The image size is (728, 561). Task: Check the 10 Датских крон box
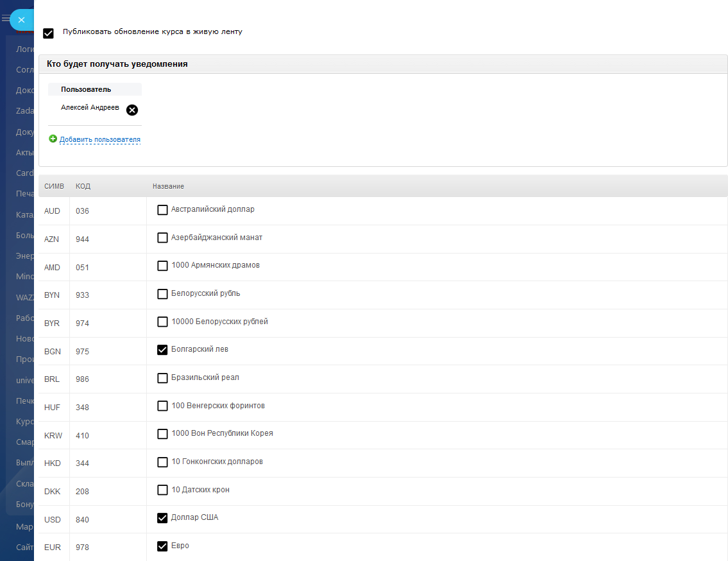pyautogui.click(x=162, y=490)
